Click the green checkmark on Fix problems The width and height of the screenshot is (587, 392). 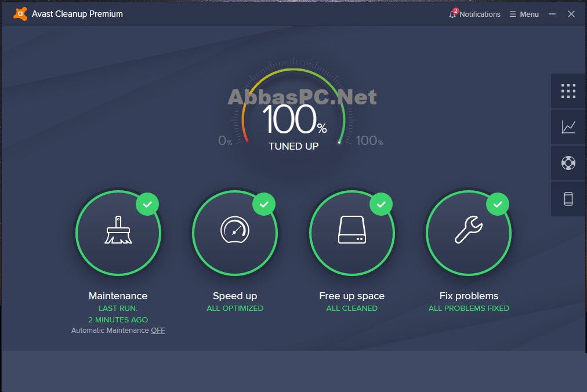pyautogui.click(x=498, y=204)
